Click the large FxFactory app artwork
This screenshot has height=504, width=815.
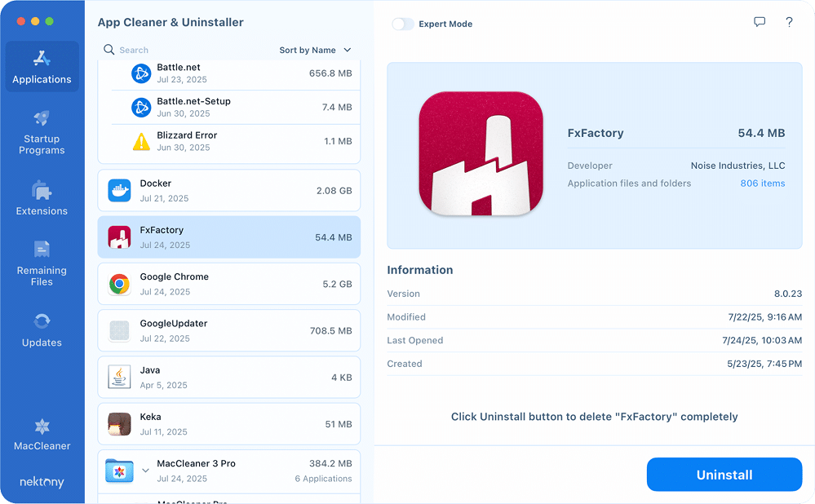click(481, 154)
